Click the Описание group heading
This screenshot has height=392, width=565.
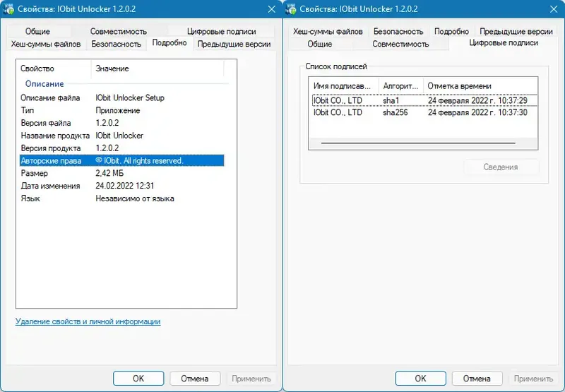tap(44, 84)
